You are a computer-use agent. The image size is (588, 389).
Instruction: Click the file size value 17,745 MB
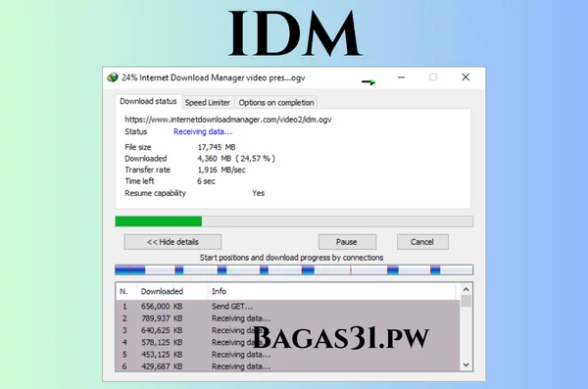click(217, 147)
